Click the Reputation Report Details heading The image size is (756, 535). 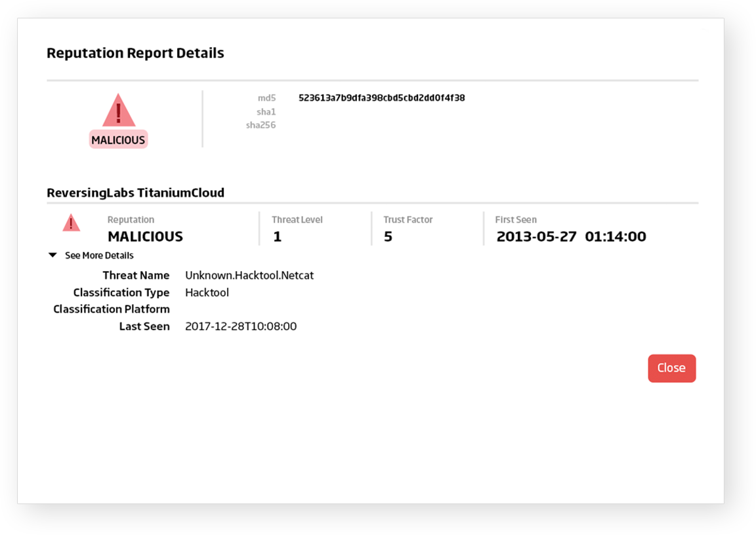135,53
